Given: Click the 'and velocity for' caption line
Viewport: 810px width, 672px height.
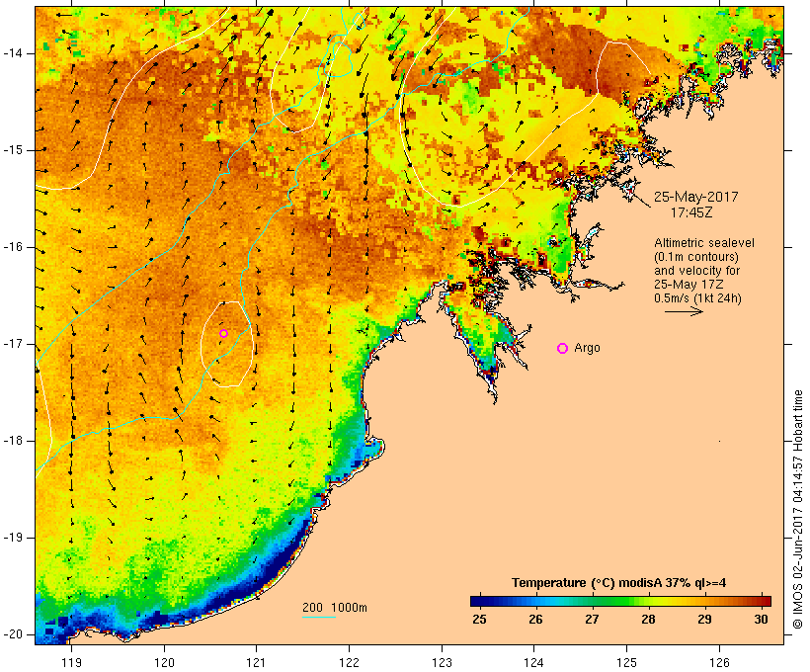Looking at the screenshot, I should tap(696, 271).
